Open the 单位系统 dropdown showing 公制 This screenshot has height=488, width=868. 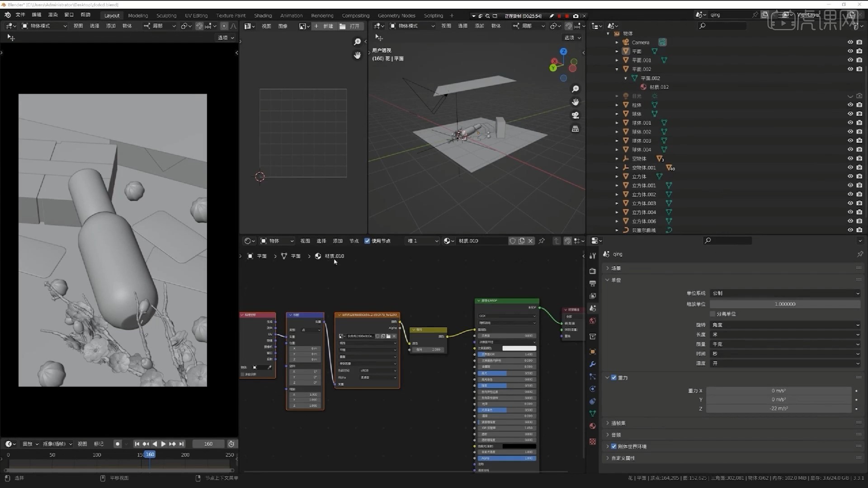click(x=785, y=293)
